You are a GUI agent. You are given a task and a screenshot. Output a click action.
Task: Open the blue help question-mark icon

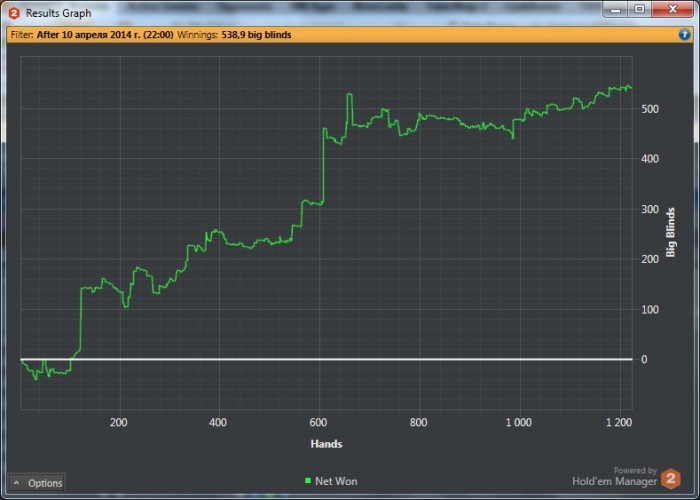(x=684, y=34)
